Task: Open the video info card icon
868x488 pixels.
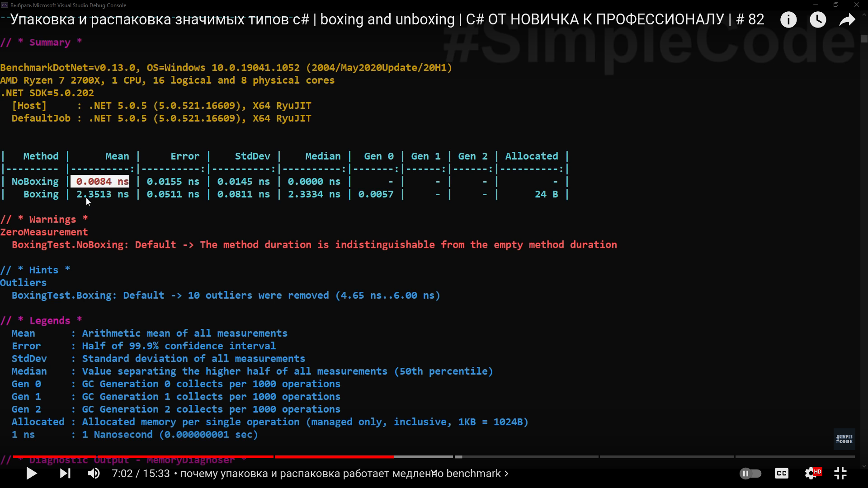Action: pos(788,20)
